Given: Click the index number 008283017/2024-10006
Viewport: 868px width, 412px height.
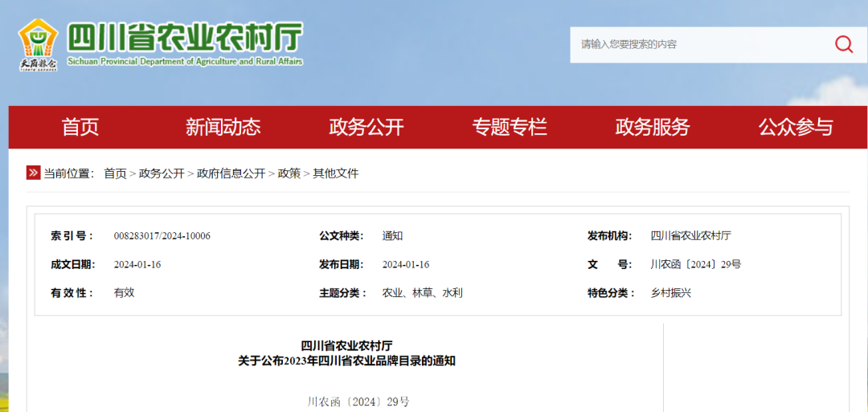Looking at the screenshot, I should click(x=162, y=236).
